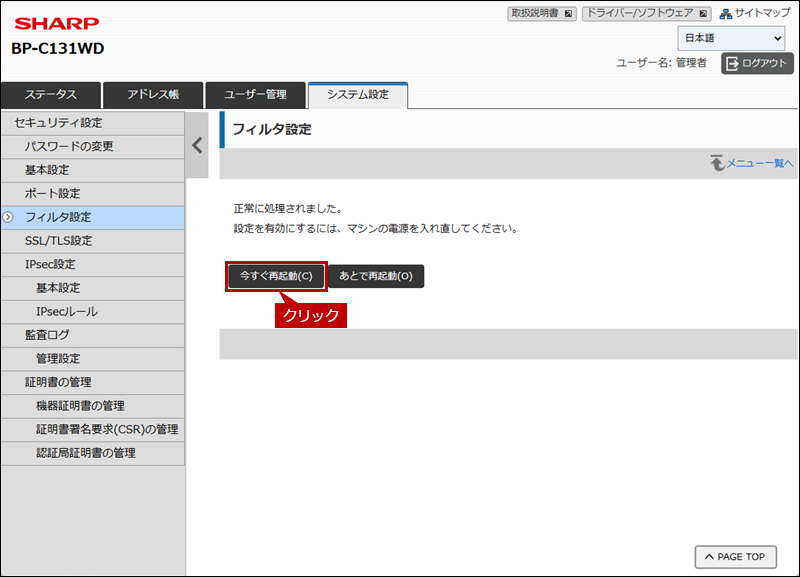Open ポート設定 in sidebar
Screen dimensions: 800x577
[x=52, y=193]
